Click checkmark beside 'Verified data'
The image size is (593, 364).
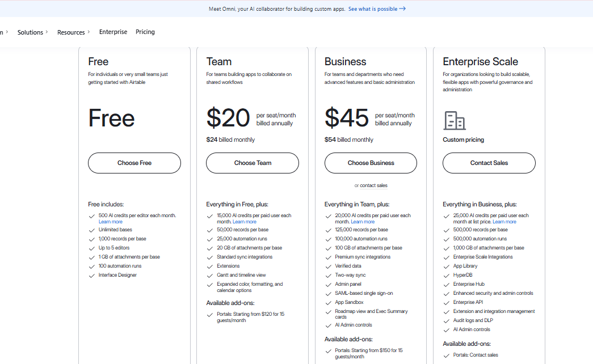[328, 266]
